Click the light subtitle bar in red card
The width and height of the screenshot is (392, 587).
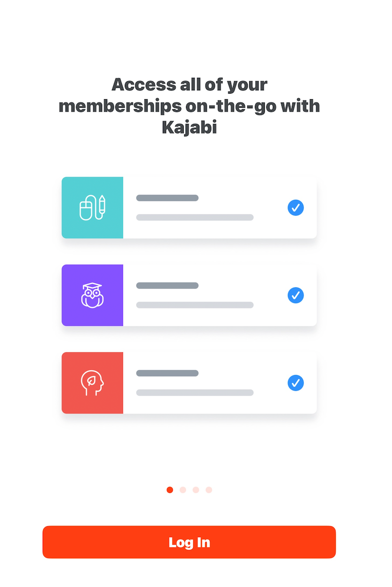(195, 393)
